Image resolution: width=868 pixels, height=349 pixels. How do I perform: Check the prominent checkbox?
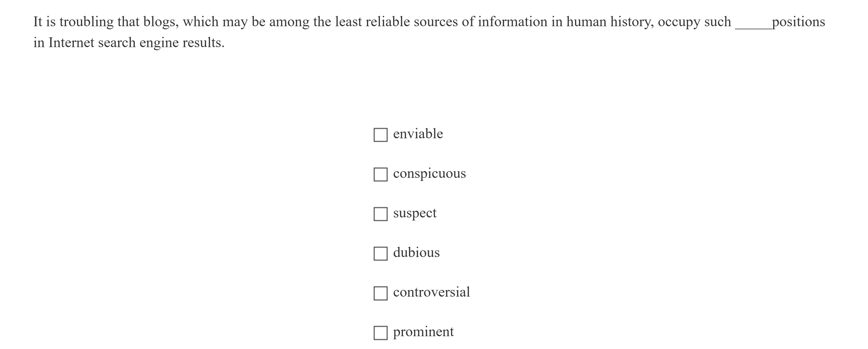[381, 333]
